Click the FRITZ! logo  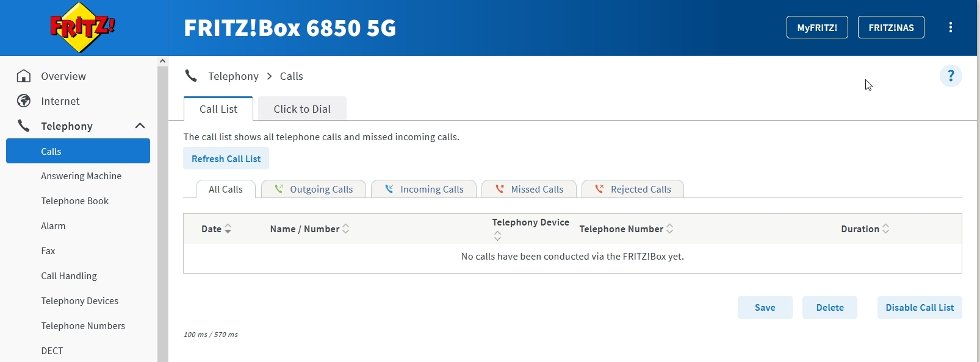coord(82,27)
